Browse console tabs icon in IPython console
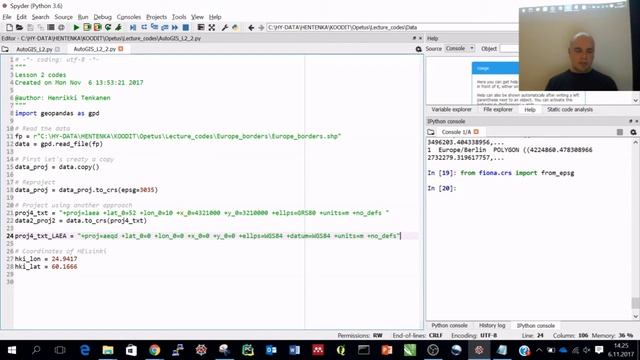 (431, 132)
